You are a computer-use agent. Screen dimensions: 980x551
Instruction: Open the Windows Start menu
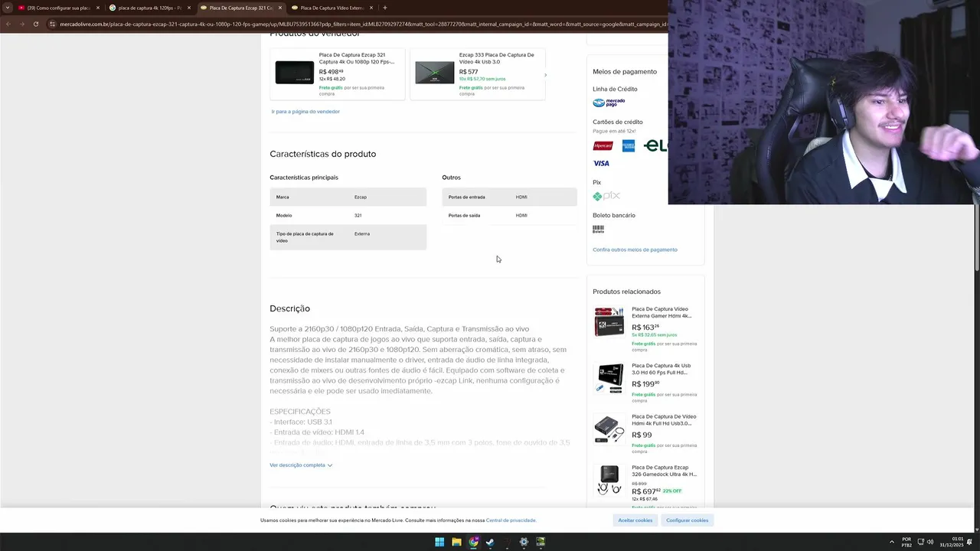tap(439, 542)
